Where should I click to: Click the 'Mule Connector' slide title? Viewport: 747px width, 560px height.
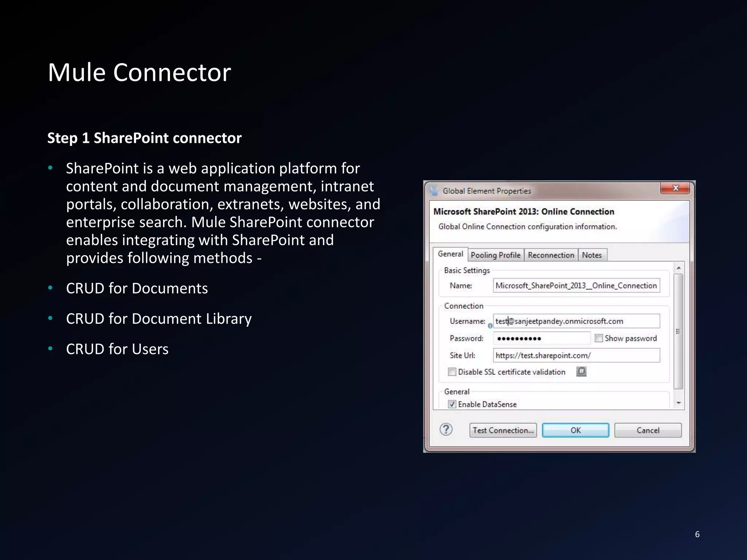click(139, 72)
